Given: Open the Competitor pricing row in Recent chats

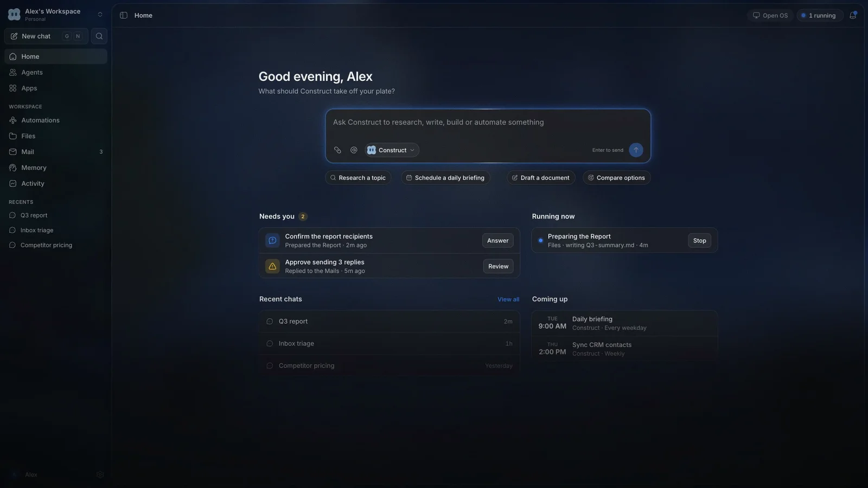Looking at the screenshot, I should pyautogui.click(x=390, y=366).
